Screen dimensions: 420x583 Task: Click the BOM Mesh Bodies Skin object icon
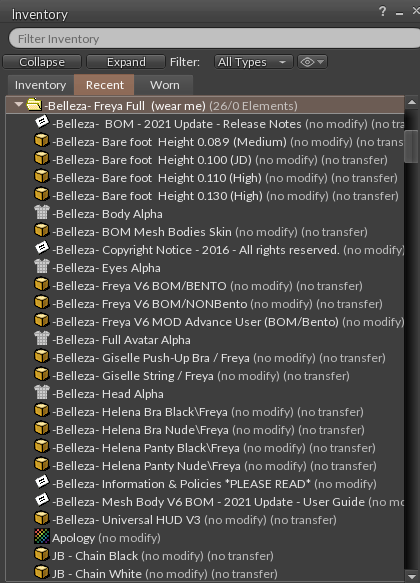pyautogui.click(x=42, y=230)
